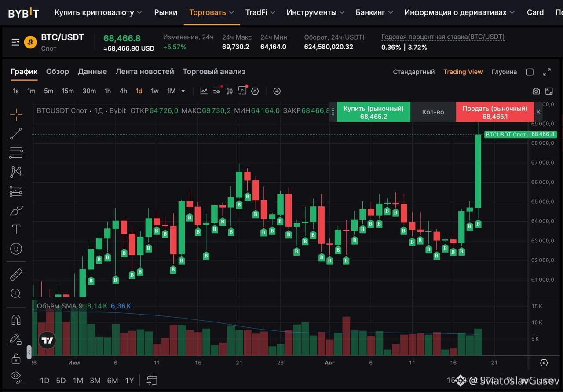Screen dimensions: 563x392
Task: Open indicators fx icon
Action: (243, 91)
